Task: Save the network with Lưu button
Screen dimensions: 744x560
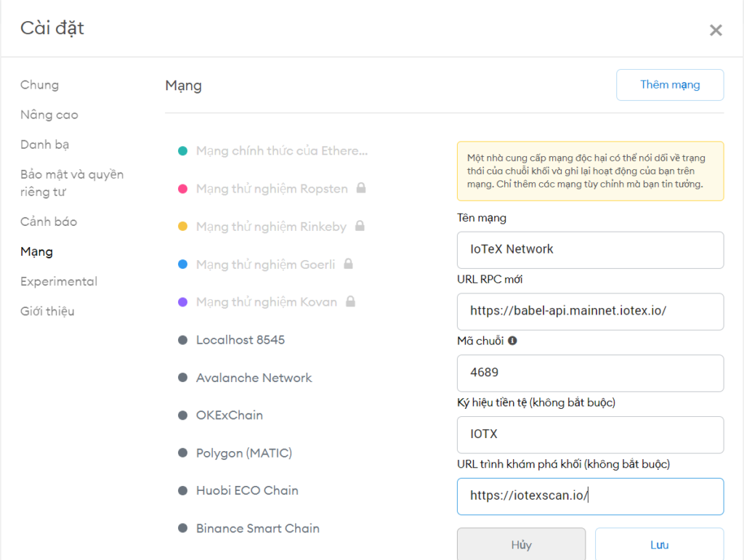Action: point(659,544)
